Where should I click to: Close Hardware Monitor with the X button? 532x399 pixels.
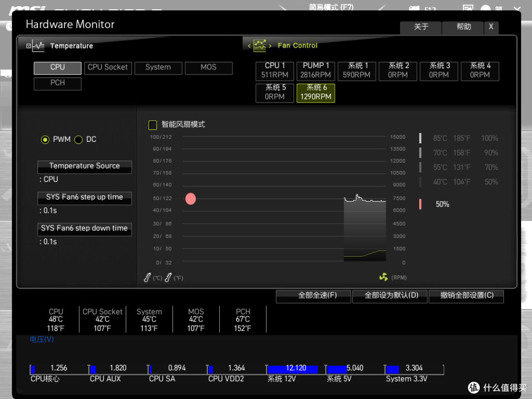(x=491, y=27)
